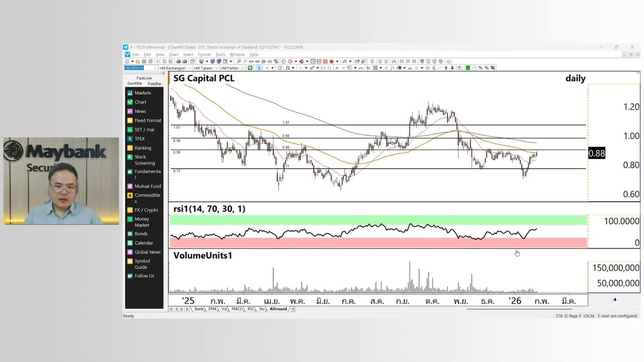Open the Markets panel icon
The height and width of the screenshot is (362, 644).
(x=130, y=93)
